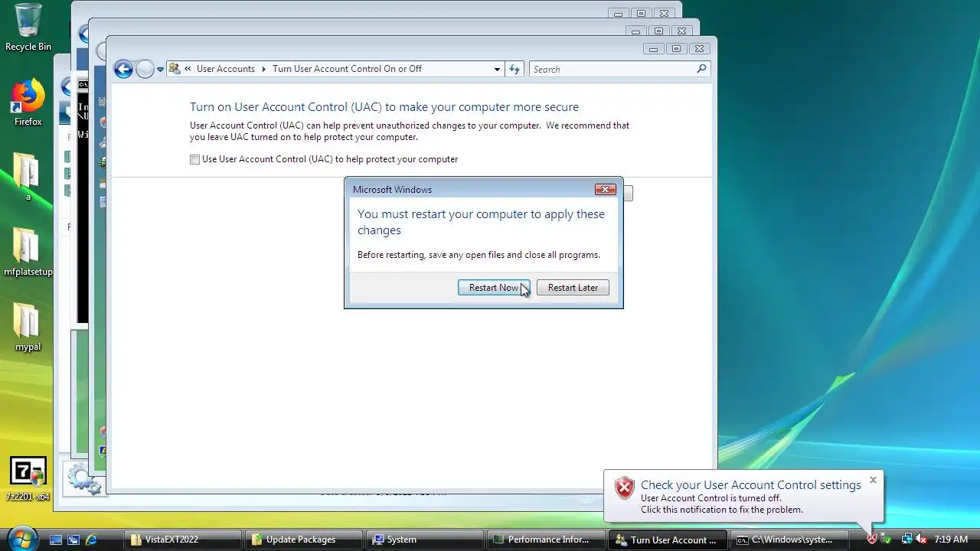Click the muted volume tray icon
Viewport: 980px width, 551px height.
pos(922,540)
